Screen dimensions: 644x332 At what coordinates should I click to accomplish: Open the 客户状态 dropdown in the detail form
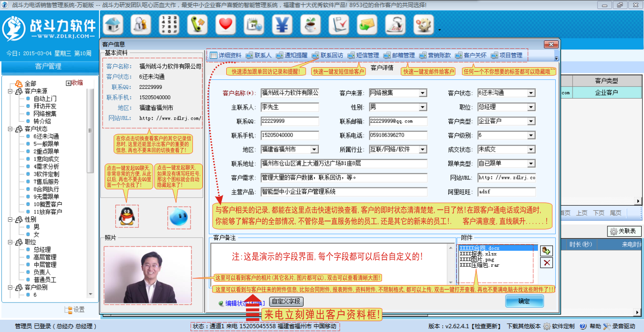pos(531,93)
